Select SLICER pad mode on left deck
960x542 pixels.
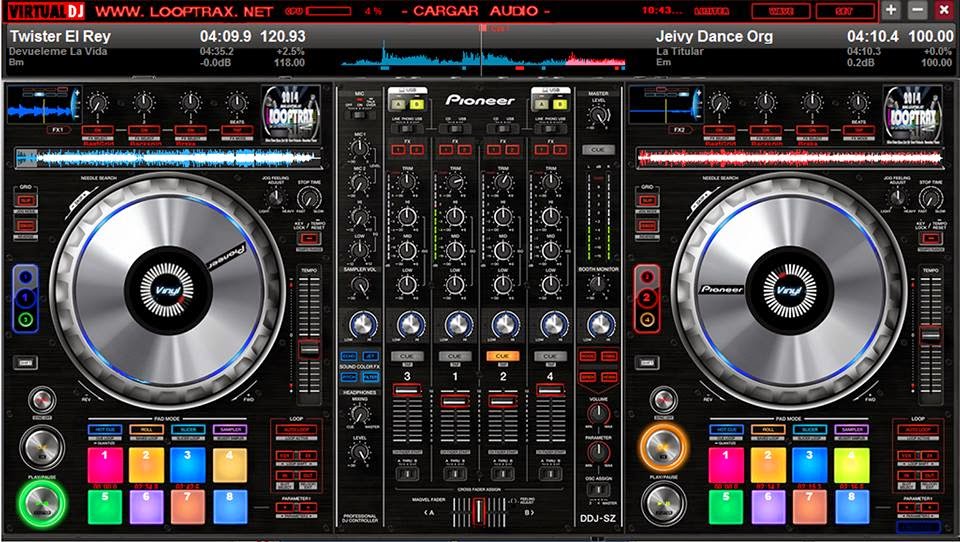(x=188, y=430)
